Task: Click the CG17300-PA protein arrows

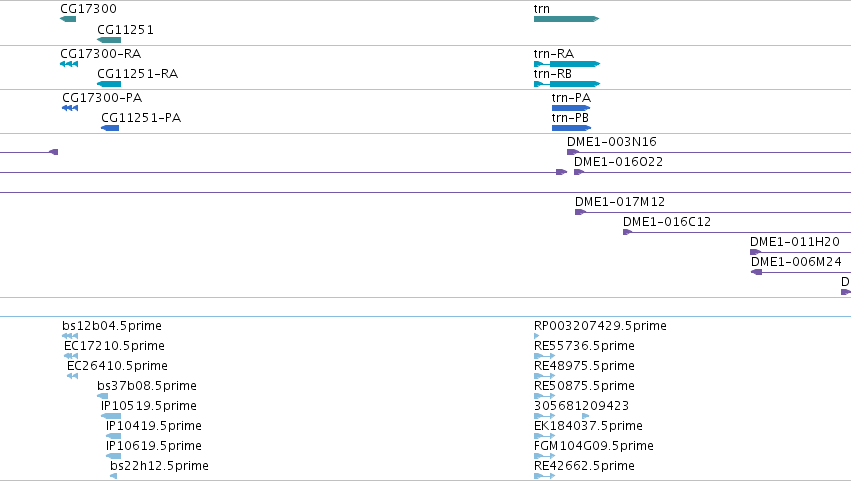Action: click(70, 108)
